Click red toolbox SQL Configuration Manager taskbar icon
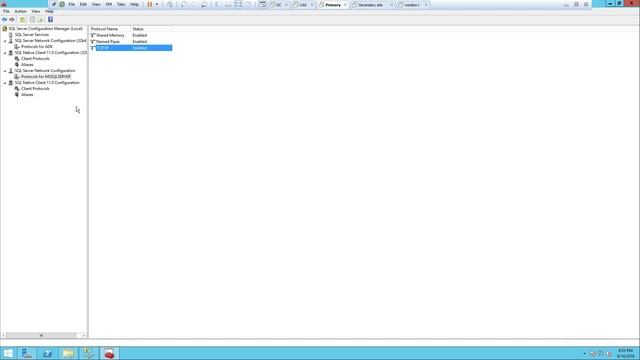 pyautogui.click(x=109, y=353)
